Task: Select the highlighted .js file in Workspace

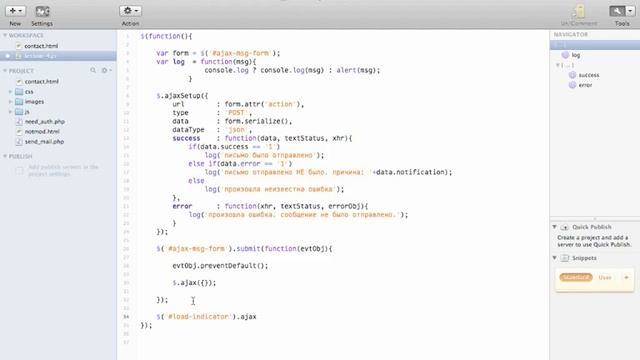Action: click(x=58, y=56)
